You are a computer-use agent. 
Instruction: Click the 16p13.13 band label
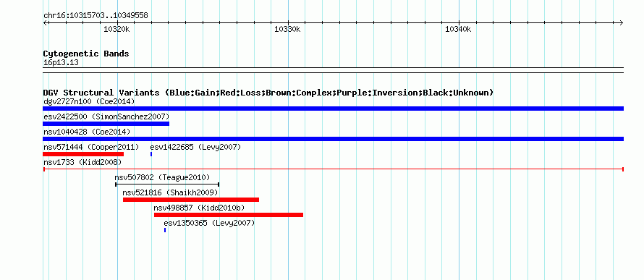pos(61,63)
